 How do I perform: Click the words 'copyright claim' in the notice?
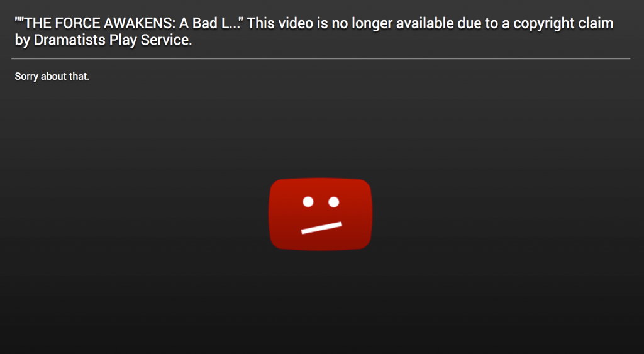click(563, 24)
